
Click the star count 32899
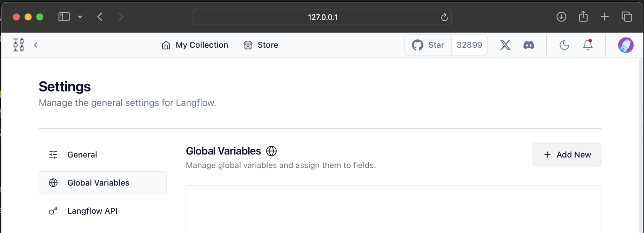pos(469,45)
